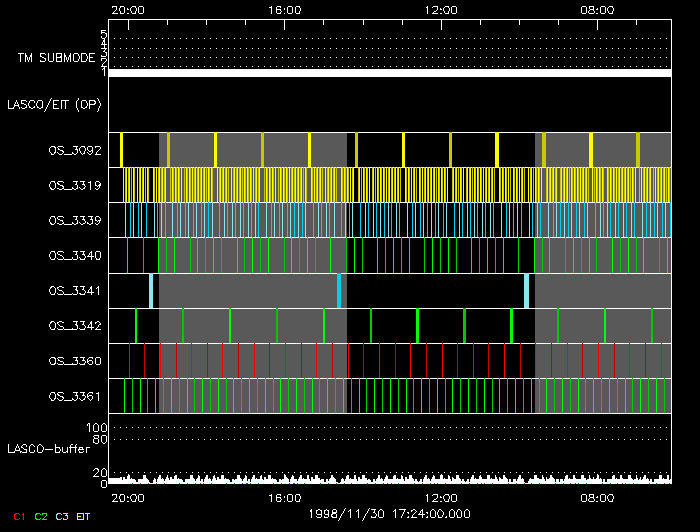Click the white TM SUBMODE bar

(x=390, y=73)
